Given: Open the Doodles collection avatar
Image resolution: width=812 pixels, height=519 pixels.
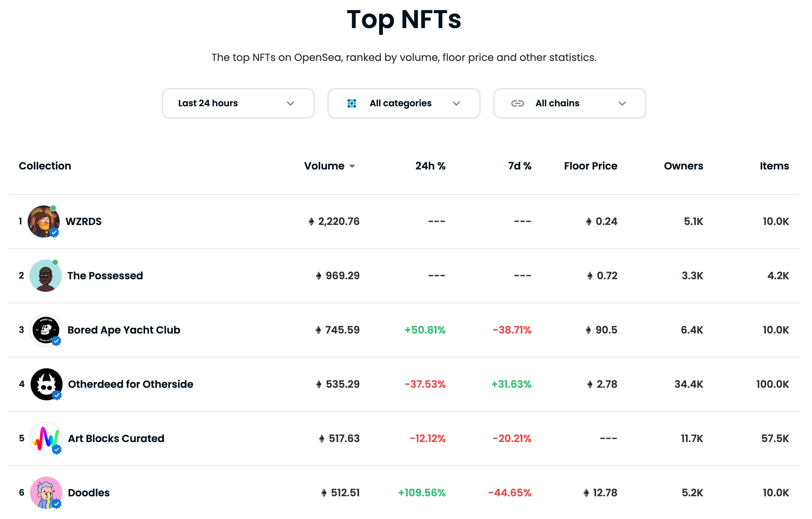Looking at the screenshot, I should (46, 493).
